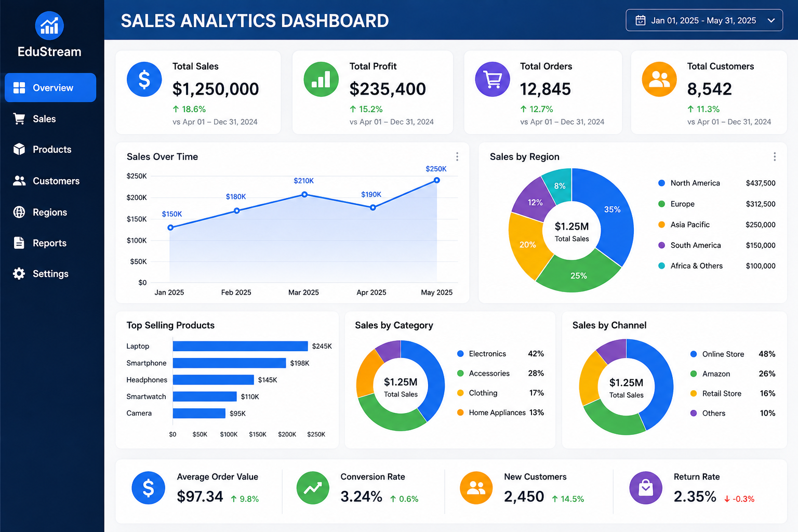Image resolution: width=798 pixels, height=532 pixels.
Task: Select North America blue legend dot
Action: point(661,183)
